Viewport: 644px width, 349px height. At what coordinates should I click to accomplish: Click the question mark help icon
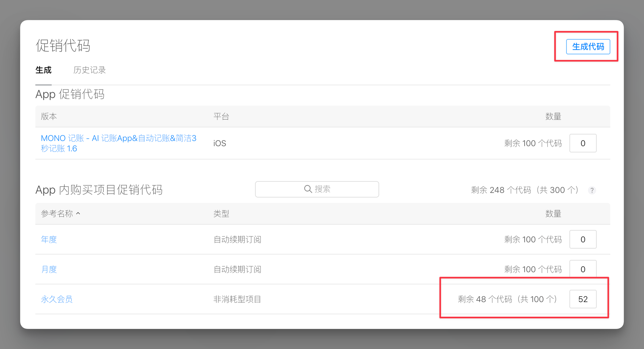pyautogui.click(x=592, y=190)
